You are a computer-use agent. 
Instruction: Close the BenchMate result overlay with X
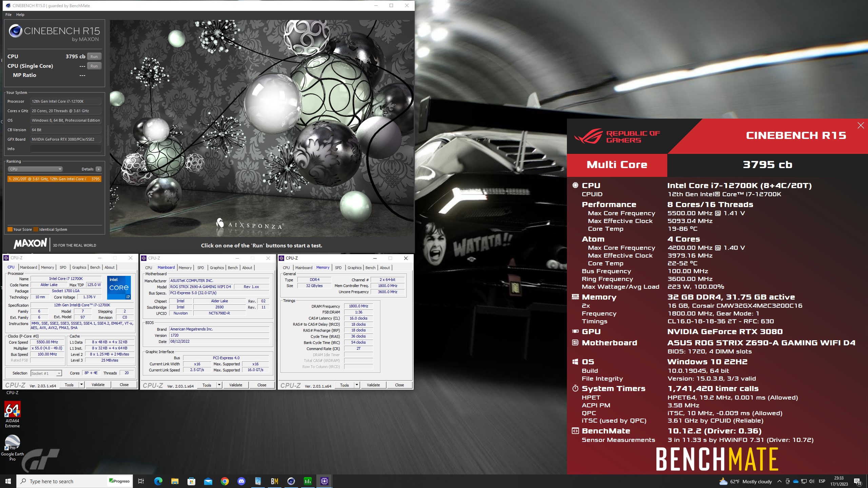[861, 126]
